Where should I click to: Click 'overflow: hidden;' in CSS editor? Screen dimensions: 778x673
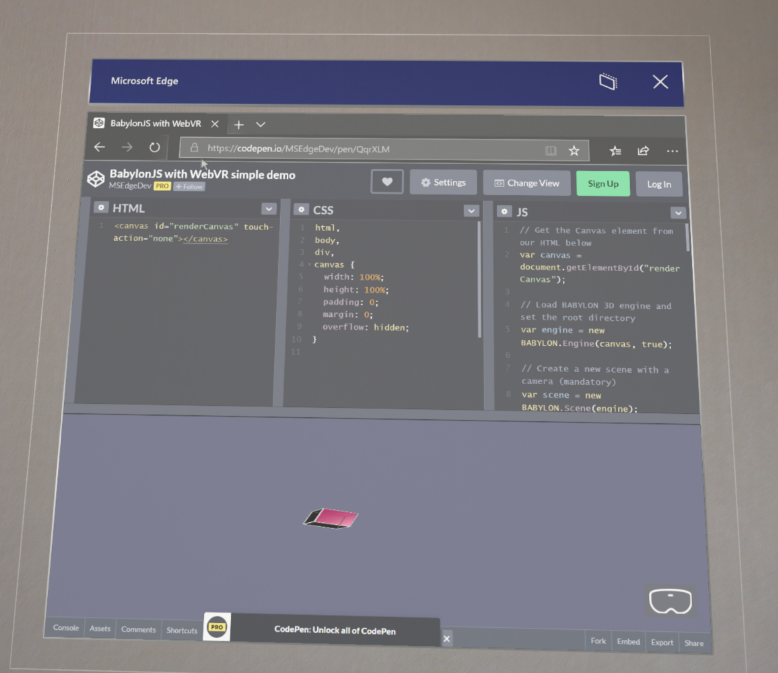366,327
